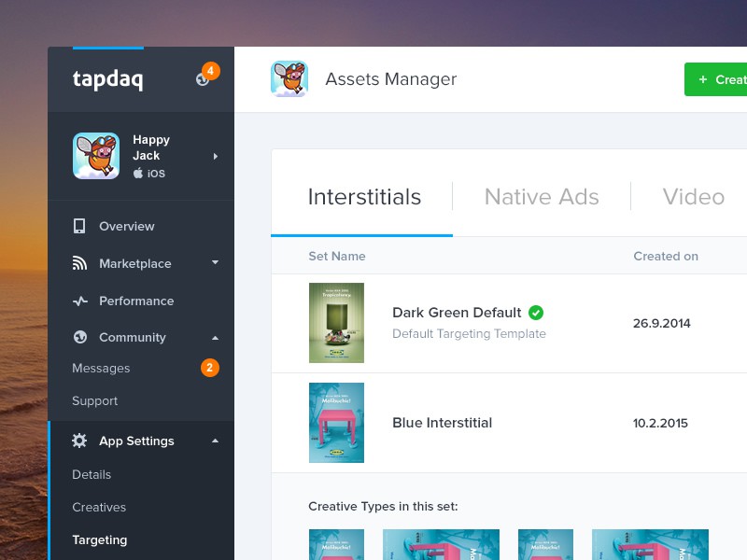Click the Overview phone icon
The width and height of the screenshot is (747, 560).
click(79, 226)
